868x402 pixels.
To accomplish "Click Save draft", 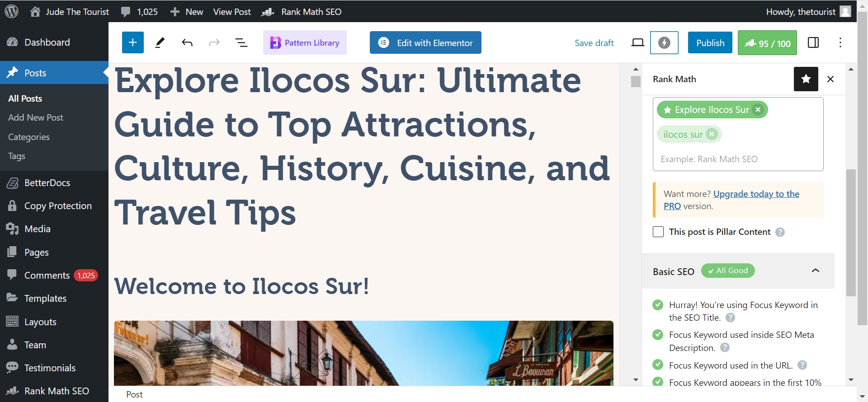I will coord(594,43).
